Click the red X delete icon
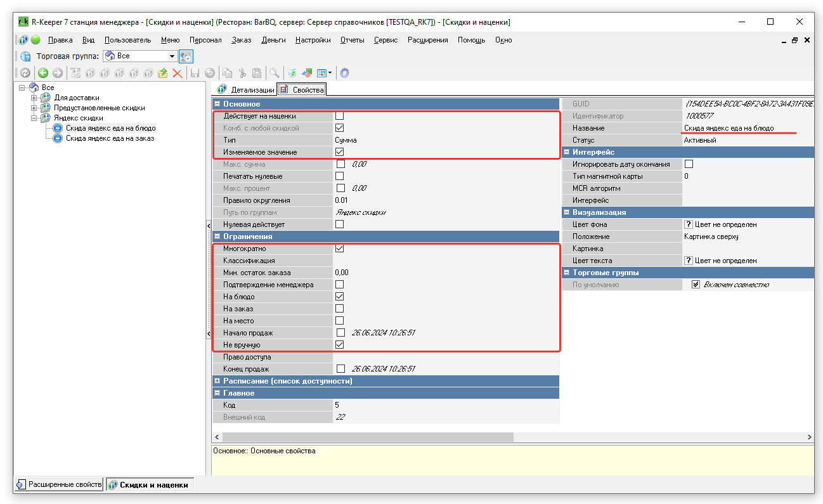Viewport: 823px width, 504px height. (178, 73)
